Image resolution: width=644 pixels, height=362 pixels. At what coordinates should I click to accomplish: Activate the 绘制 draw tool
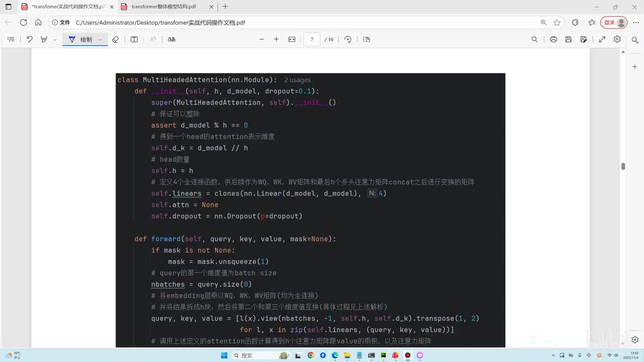click(80, 39)
